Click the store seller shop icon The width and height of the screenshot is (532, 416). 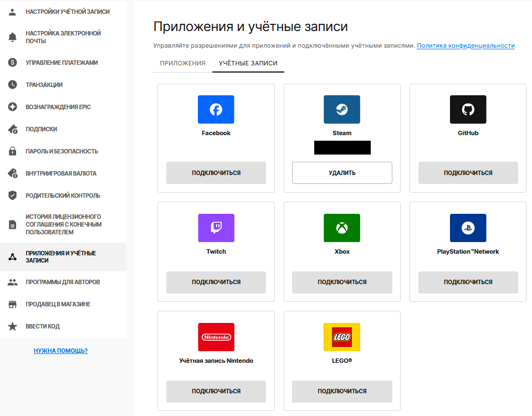click(x=13, y=304)
